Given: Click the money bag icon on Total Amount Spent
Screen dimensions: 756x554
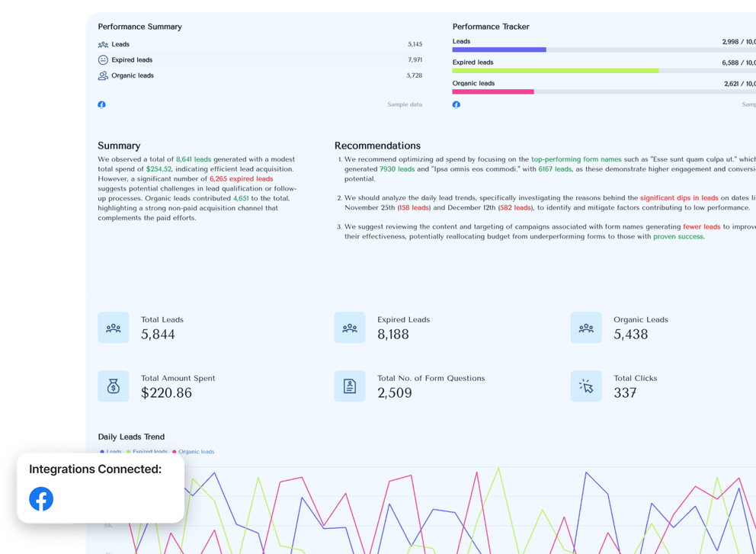Looking at the screenshot, I should pos(113,386).
